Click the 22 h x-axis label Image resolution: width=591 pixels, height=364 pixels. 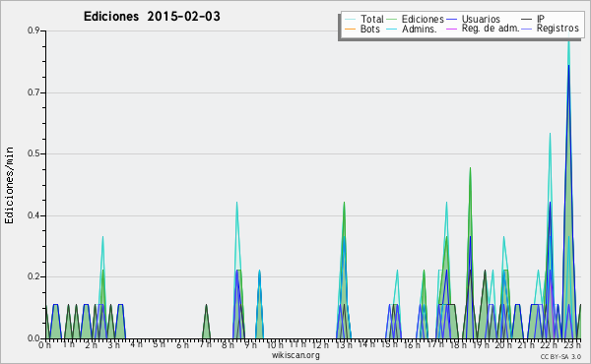[x=550, y=344]
